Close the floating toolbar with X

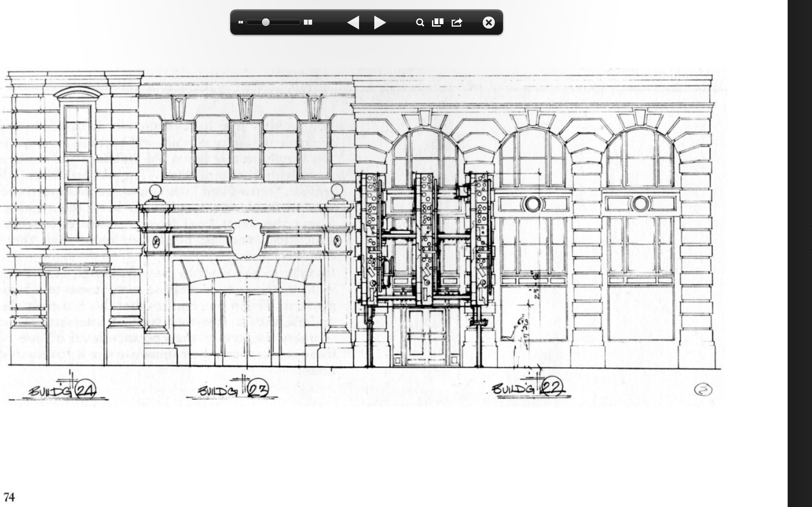(488, 22)
